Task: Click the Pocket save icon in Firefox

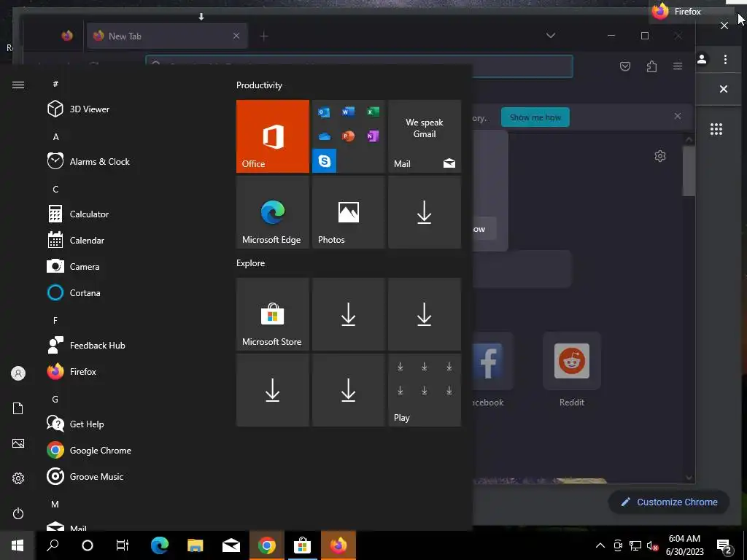Action: tap(625, 66)
